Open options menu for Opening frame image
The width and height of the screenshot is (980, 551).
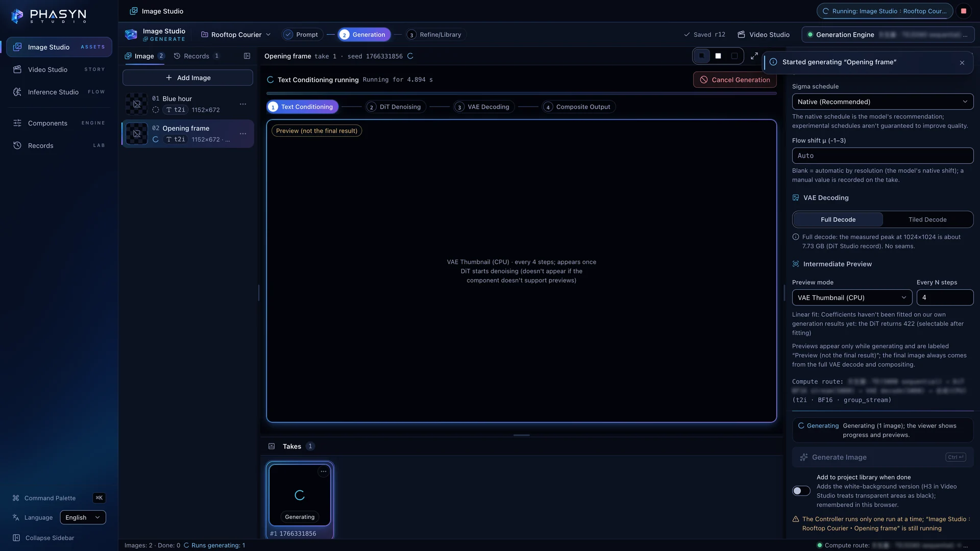243,134
